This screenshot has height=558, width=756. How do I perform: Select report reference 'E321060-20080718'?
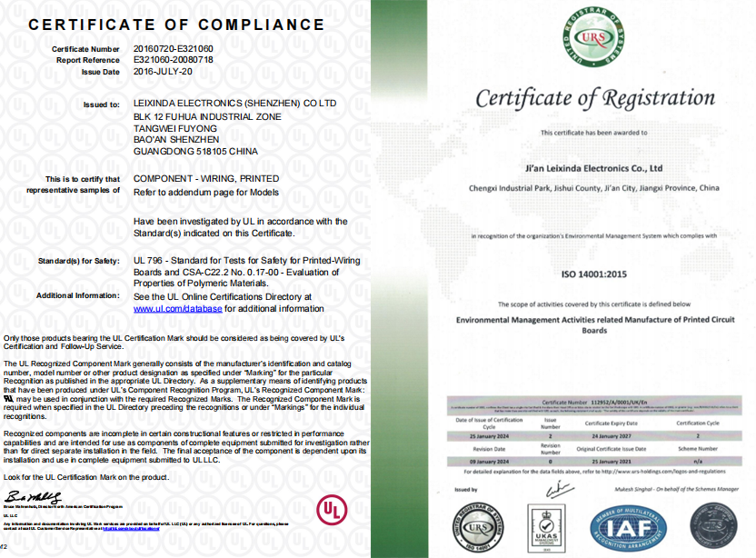tap(173, 60)
